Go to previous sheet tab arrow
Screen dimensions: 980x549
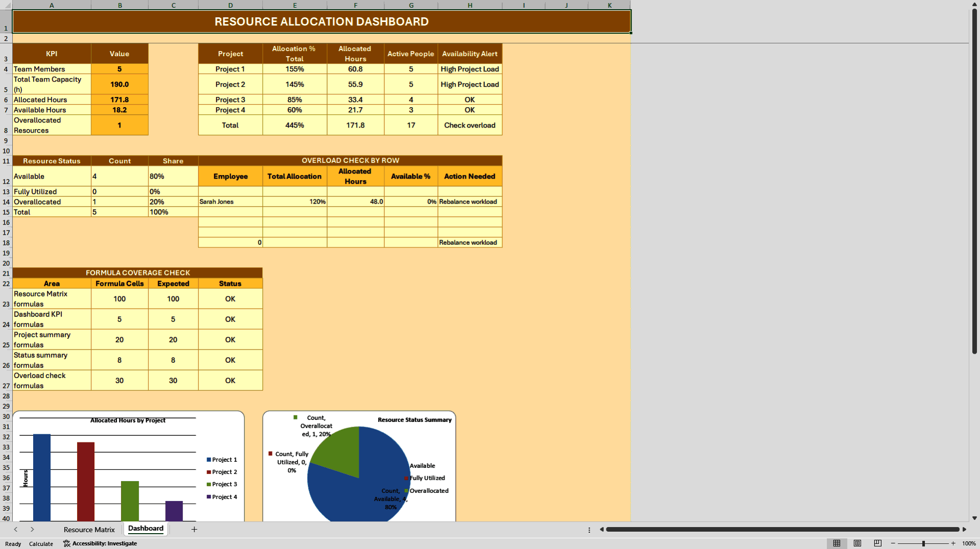(x=16, y=529)
